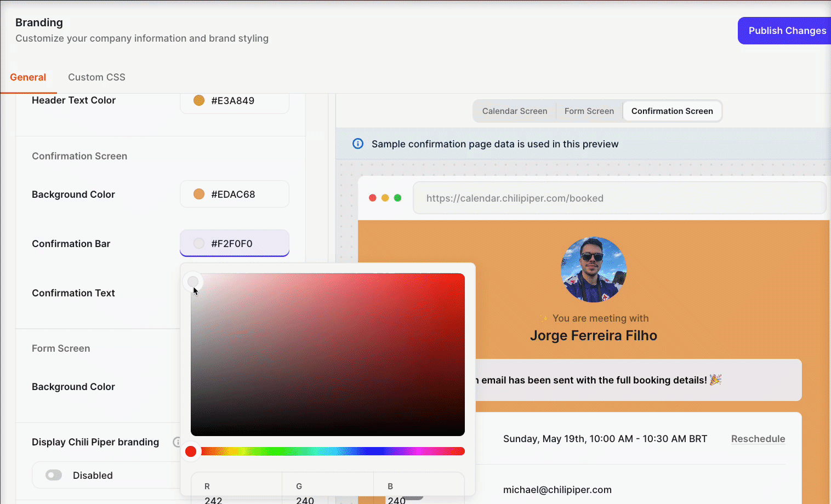Image resolution: width=831 pixels, height=504 pixels.
Task: Click the michael@chilipiper.com email text
Action: coord(557,490)
